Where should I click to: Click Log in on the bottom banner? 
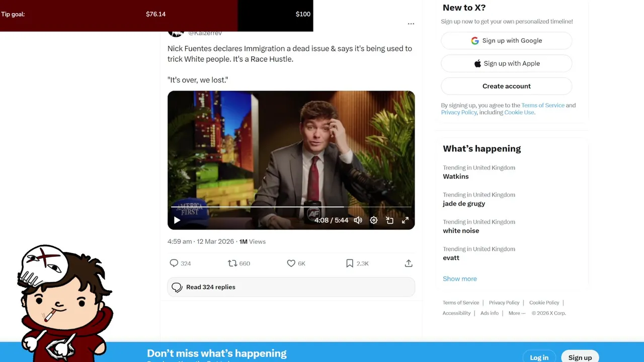pos(539,357)
